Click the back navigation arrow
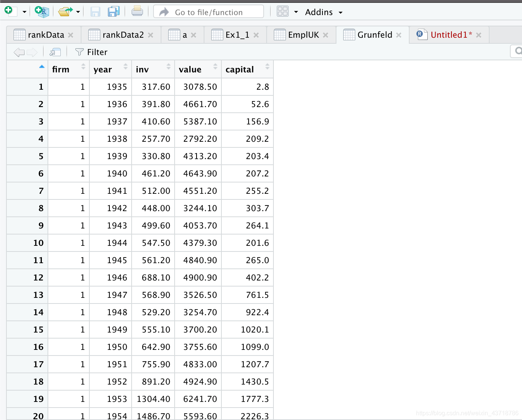 19,52
